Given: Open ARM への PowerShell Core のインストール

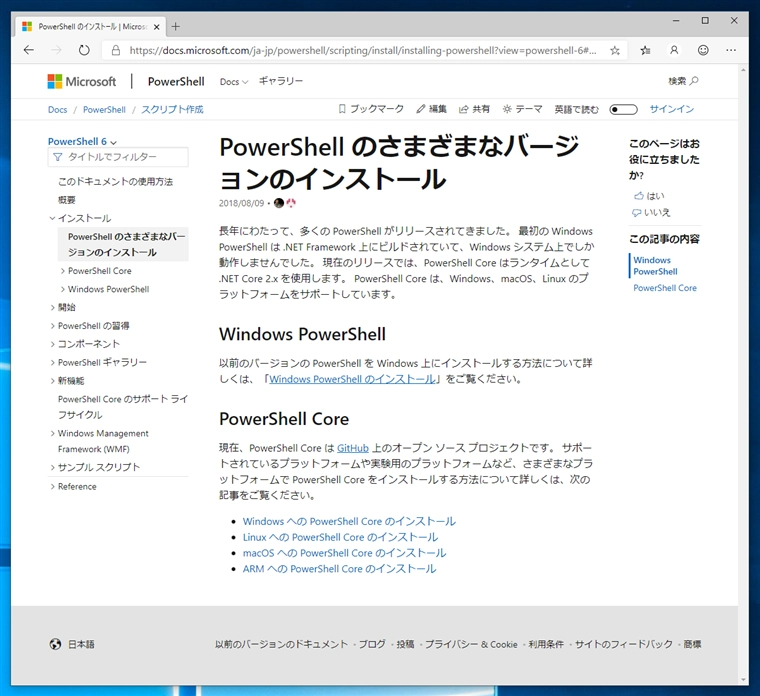Looking at the screenshot, I should [x=339, y=569].
